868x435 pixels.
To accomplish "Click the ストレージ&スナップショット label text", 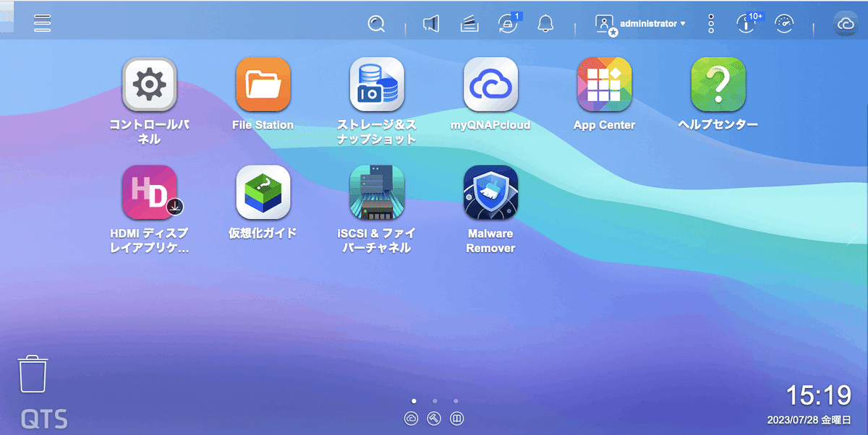I will point(377,132).
